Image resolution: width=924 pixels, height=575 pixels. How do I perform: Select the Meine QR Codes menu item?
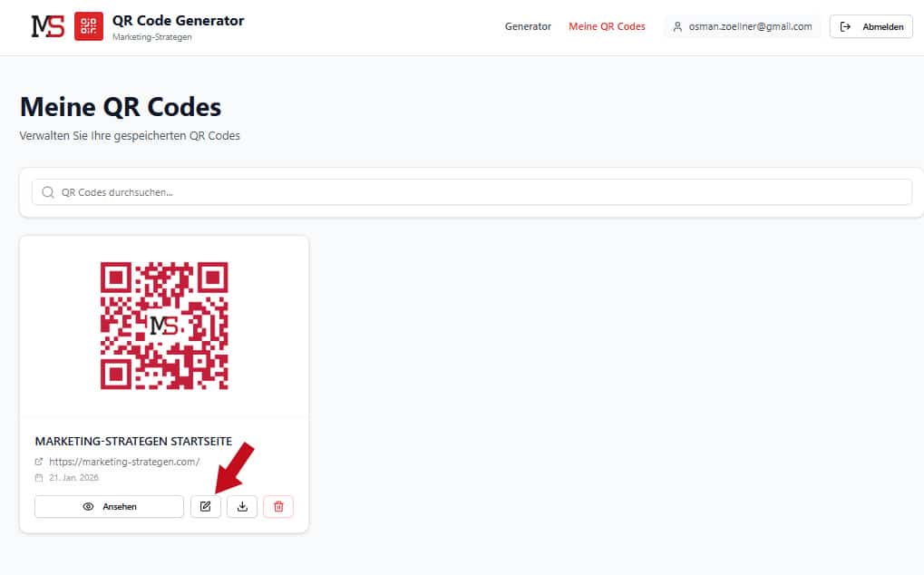[x=608, y=26]
